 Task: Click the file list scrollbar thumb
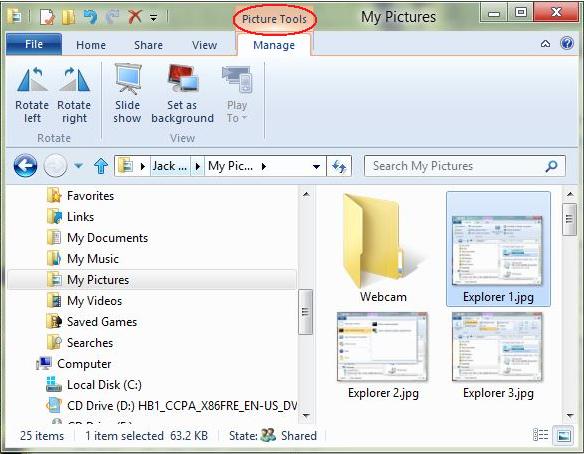(570, 219)
